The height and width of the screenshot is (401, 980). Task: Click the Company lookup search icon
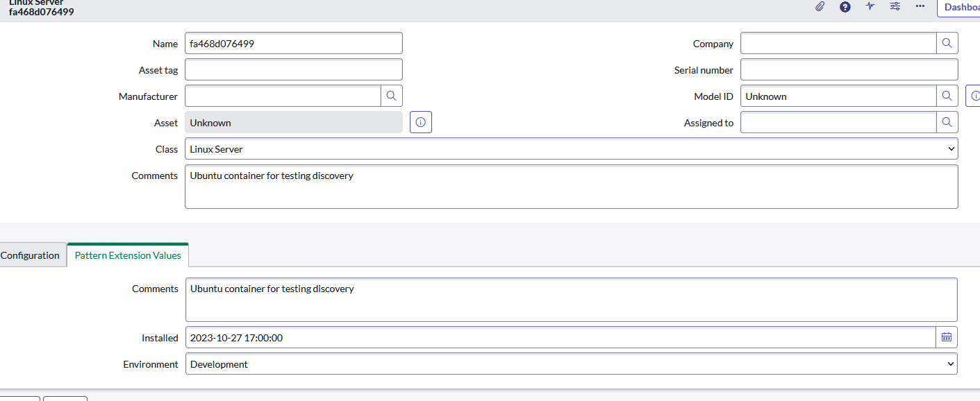(947, 43)
